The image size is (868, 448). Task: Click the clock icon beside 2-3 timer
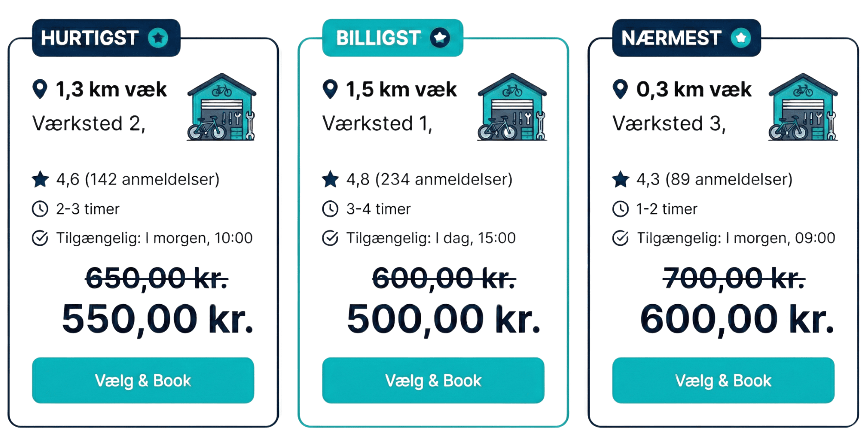(40, 209)
